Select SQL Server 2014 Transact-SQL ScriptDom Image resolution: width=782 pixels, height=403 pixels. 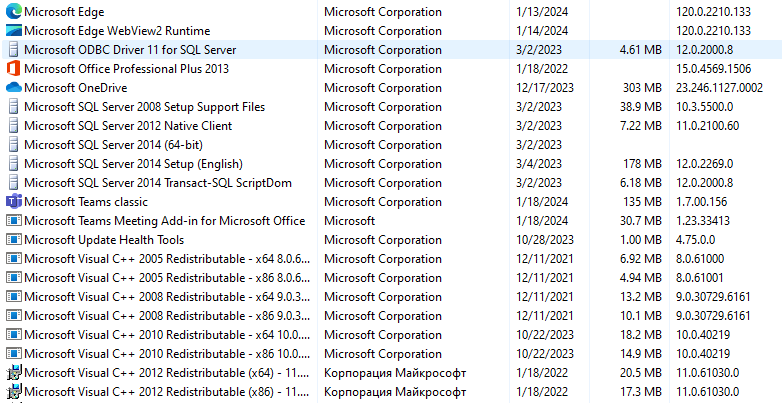(x=158, y=182)
